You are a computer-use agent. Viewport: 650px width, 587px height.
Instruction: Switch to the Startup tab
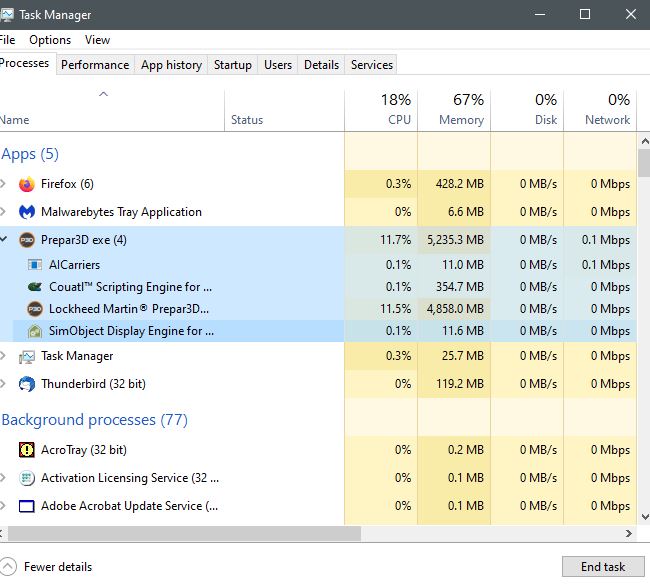click(233, 65)
